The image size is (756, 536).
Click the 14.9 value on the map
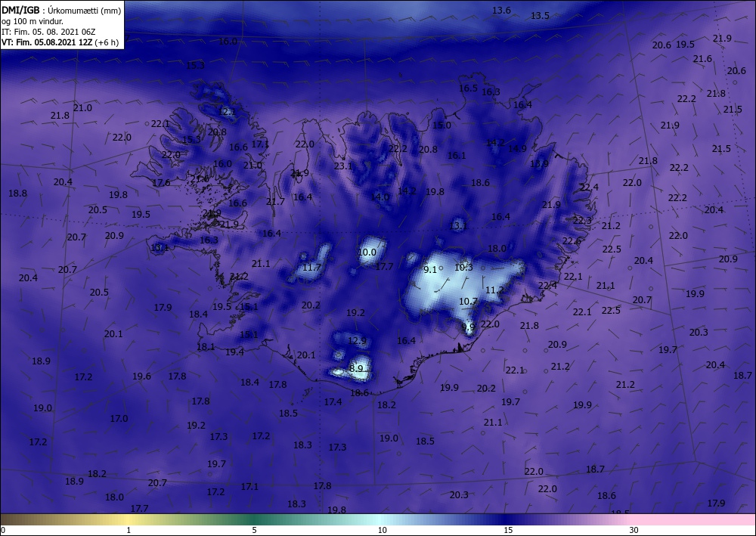[x=517, y=149]
